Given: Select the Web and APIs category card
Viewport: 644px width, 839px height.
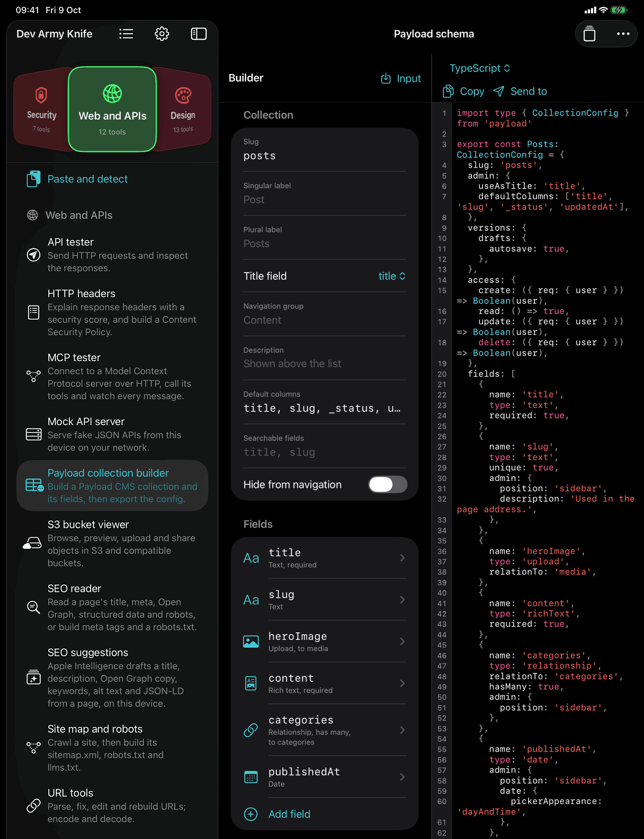Looking at the screenshot, I should [x=112, y=110].
